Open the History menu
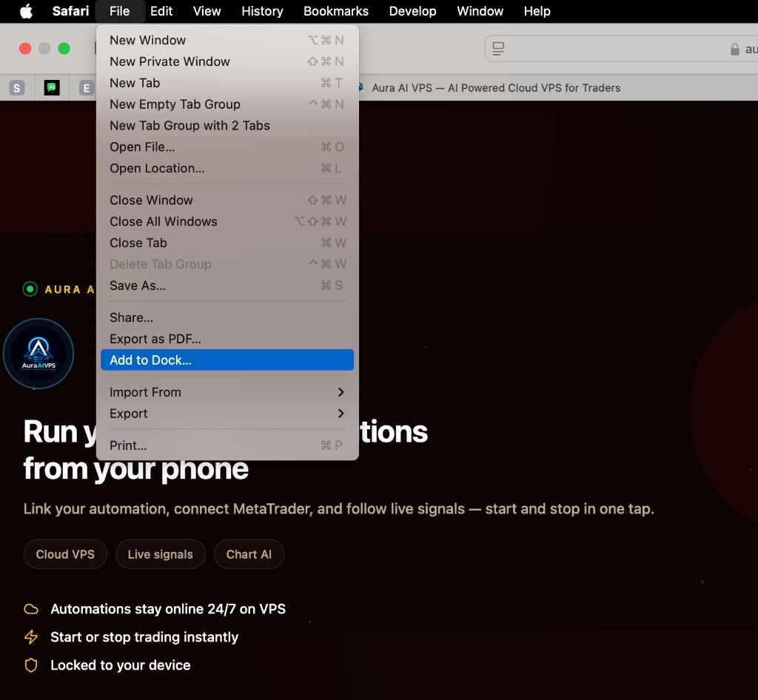758x700 pixels. 262,11
